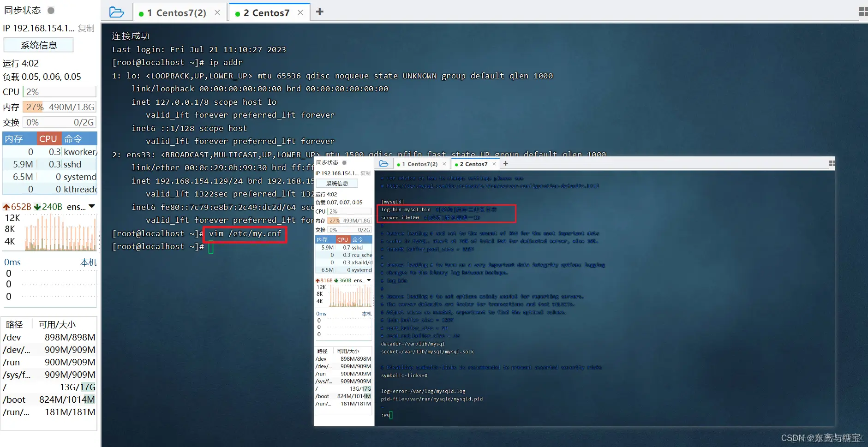
Task: Sort main process list by 内存
Action: click(19, 138)
